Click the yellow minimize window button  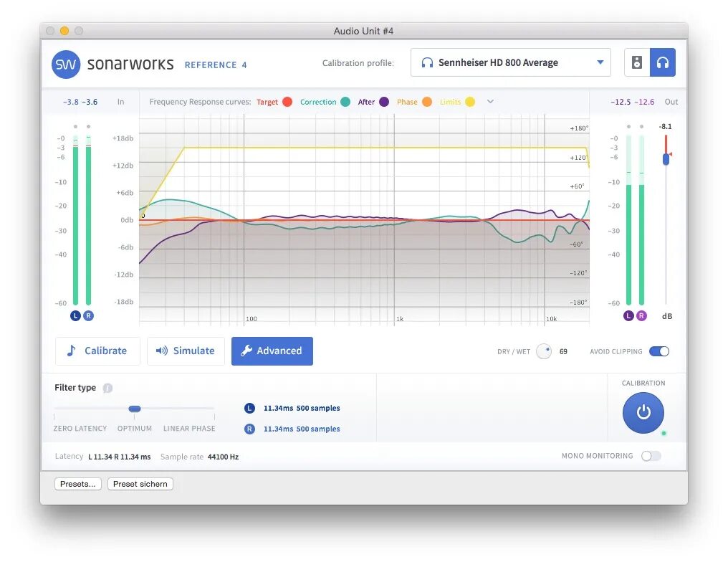tap(64, 31)
